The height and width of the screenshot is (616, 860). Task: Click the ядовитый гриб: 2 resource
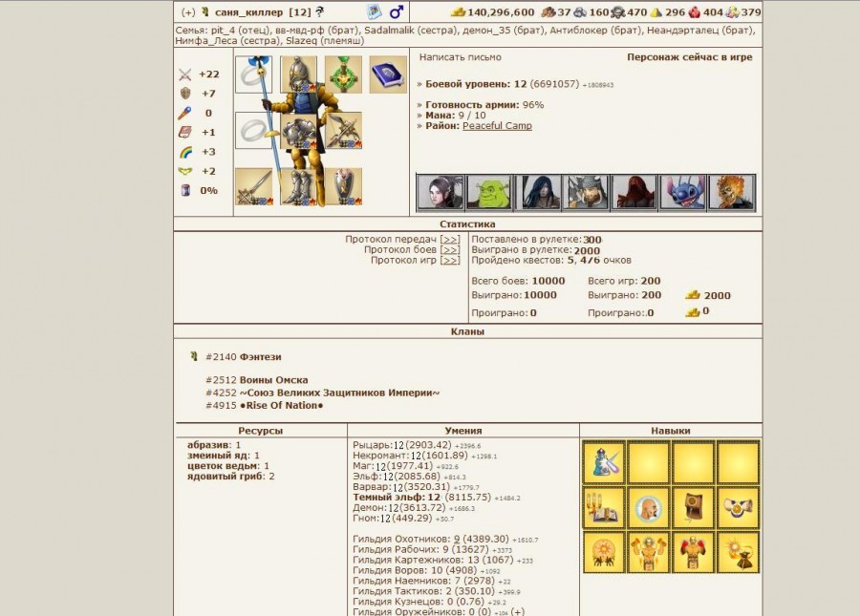231,477
